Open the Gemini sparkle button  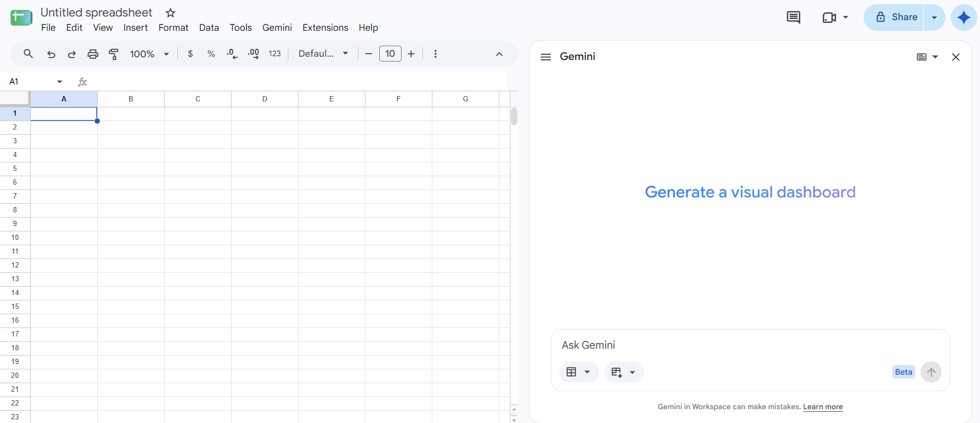point(964,18)
